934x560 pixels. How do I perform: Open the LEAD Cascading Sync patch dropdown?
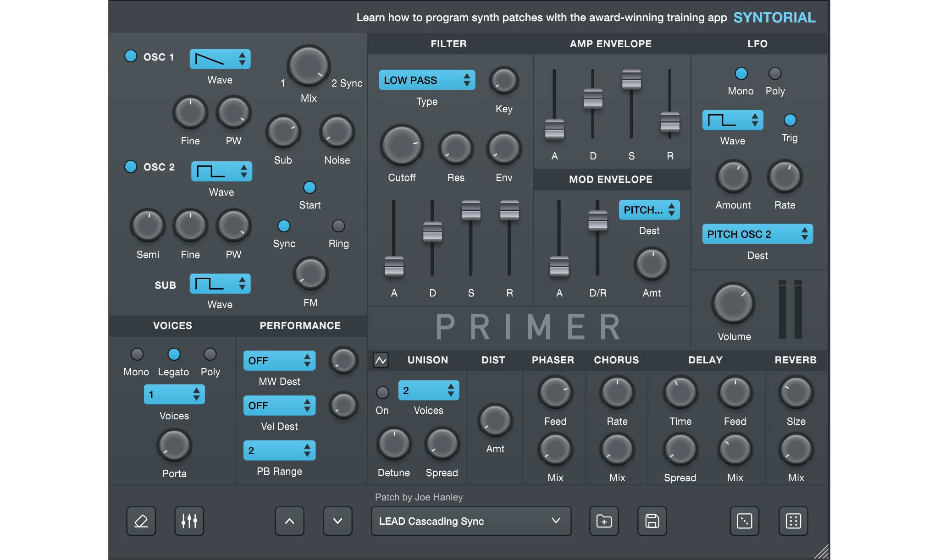coord(471,521)
